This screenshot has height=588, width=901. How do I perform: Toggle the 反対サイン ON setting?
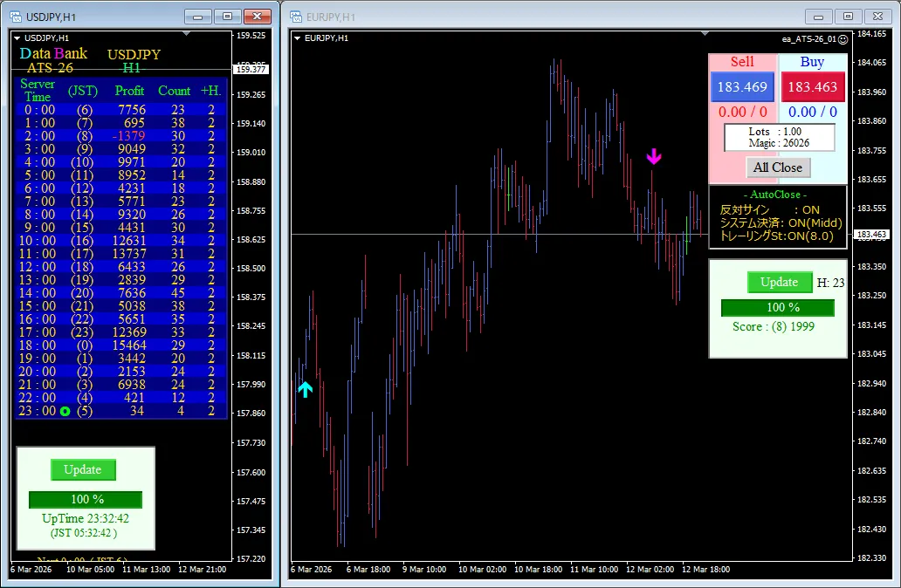point(770,209)
